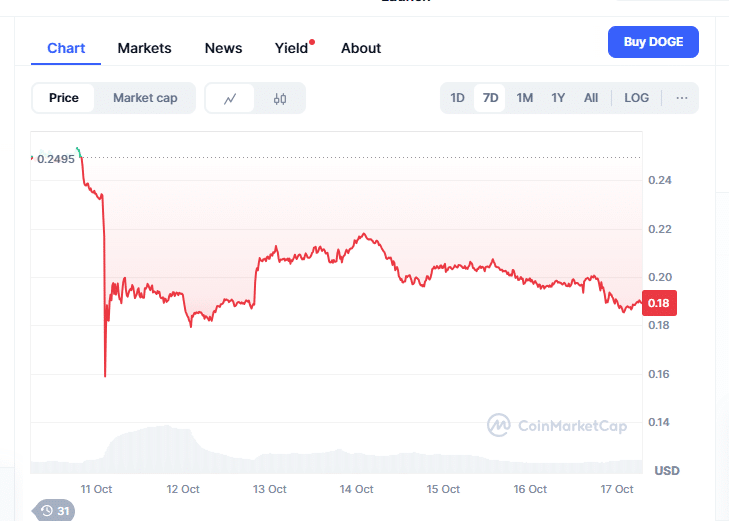
Task: Open the Chart tab
Action: pos(66,48)
